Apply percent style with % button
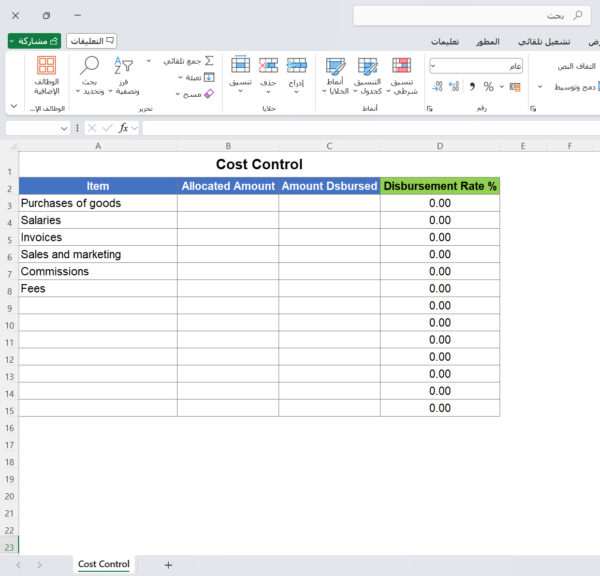Viewport: 600px width, 576px height. (488, 87)
